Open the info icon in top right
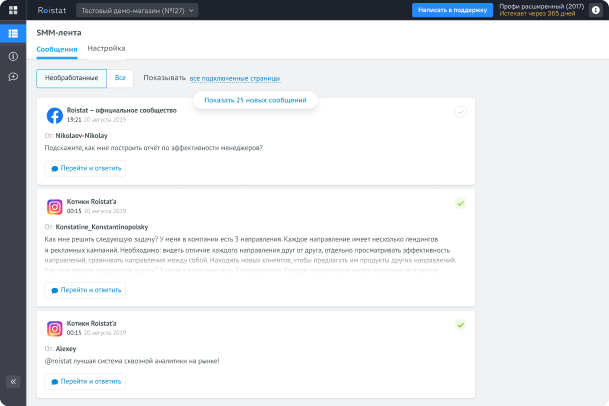Image resolution: width=609 pixels, height=406 pixels. 596,10
